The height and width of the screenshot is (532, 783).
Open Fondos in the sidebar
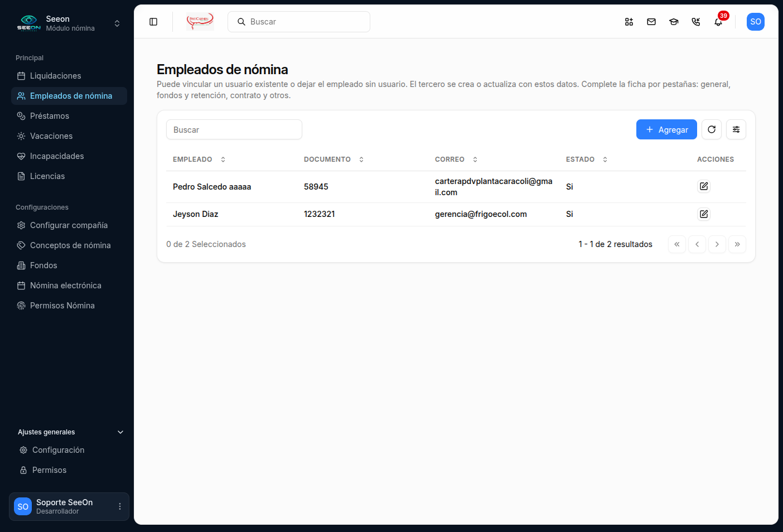69,265
